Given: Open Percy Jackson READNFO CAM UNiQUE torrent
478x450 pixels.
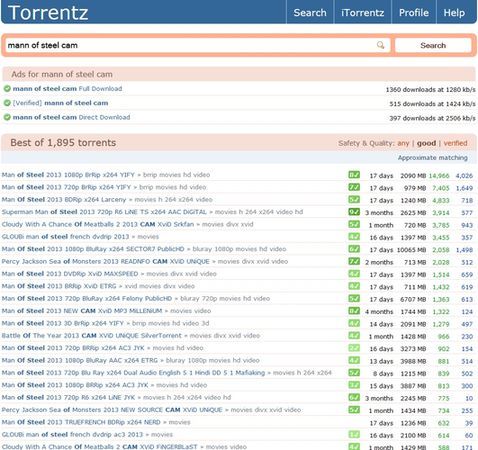Looking at the screenshot, I should [106, 261].
